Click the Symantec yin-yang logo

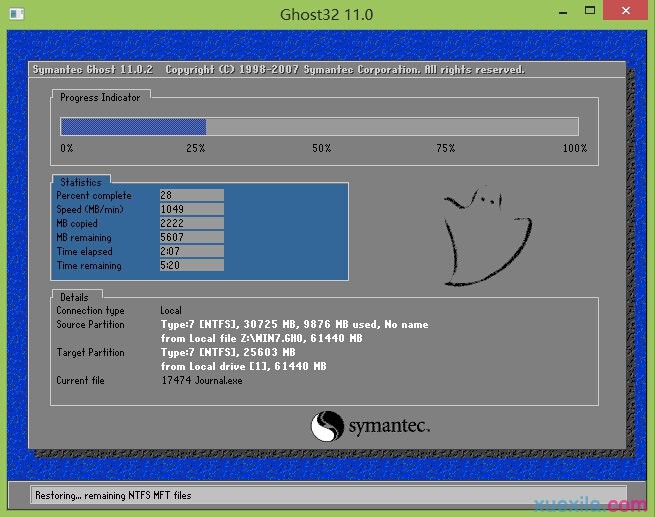[x=327, y=427]
